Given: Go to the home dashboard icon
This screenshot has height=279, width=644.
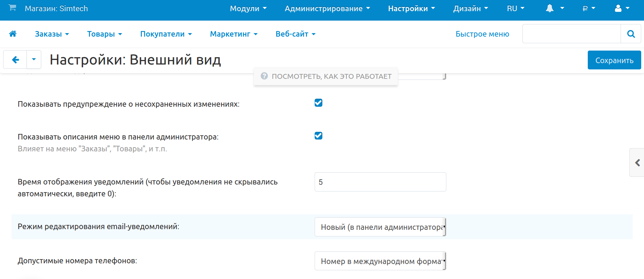Looking at the screenshot, I should click(x=13, y=34).
